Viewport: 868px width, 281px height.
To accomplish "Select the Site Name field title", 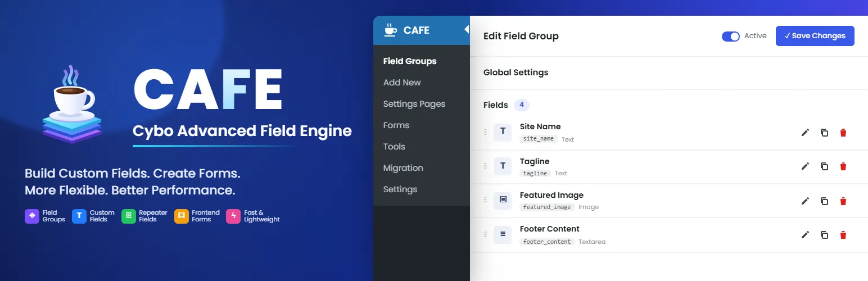I will (540, 126).
